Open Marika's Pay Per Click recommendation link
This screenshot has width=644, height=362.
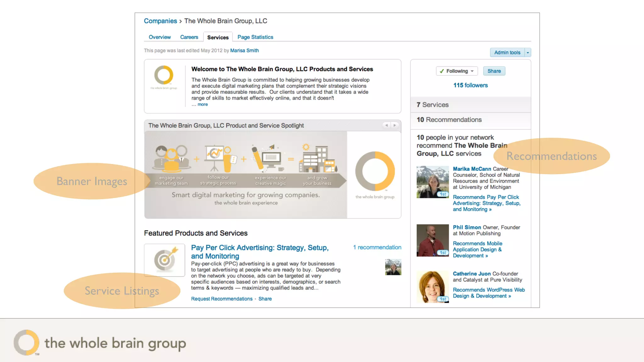486,203
